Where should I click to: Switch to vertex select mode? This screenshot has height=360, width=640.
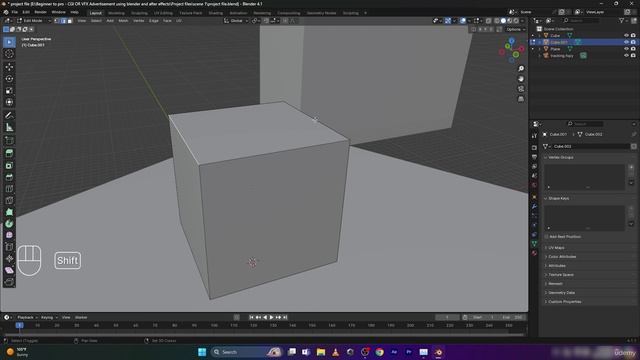point(57,20)
